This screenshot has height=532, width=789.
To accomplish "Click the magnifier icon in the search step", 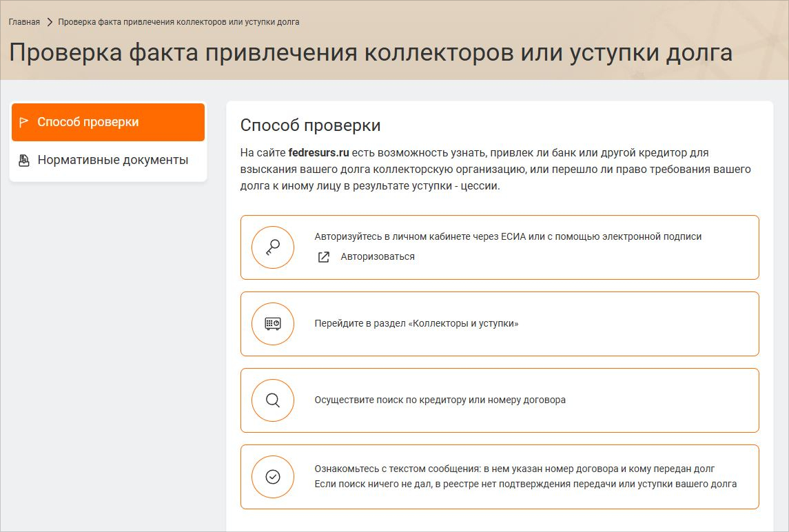I will pos(273,400).
